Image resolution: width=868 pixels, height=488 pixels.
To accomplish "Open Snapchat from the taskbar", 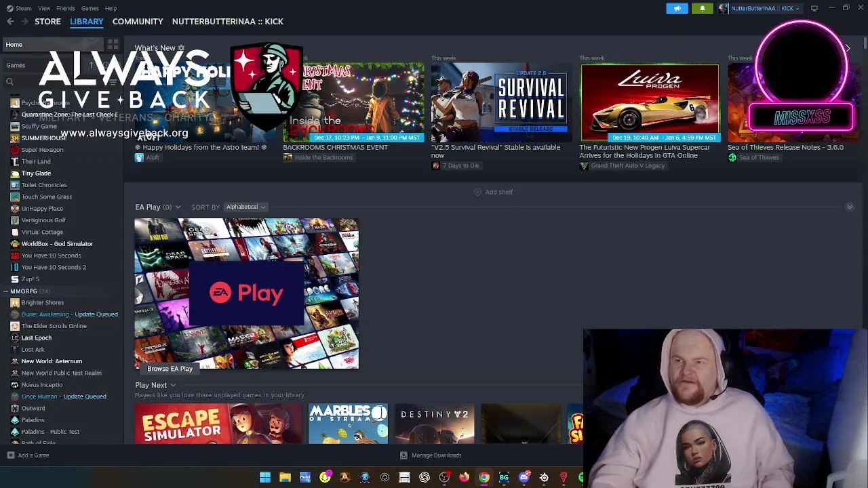I will 325,477.
